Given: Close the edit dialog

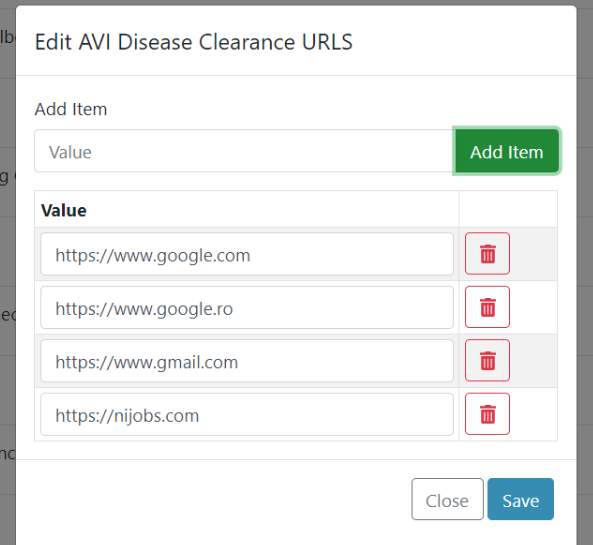Looking at the screenshot, I should [x=447, y=499].
